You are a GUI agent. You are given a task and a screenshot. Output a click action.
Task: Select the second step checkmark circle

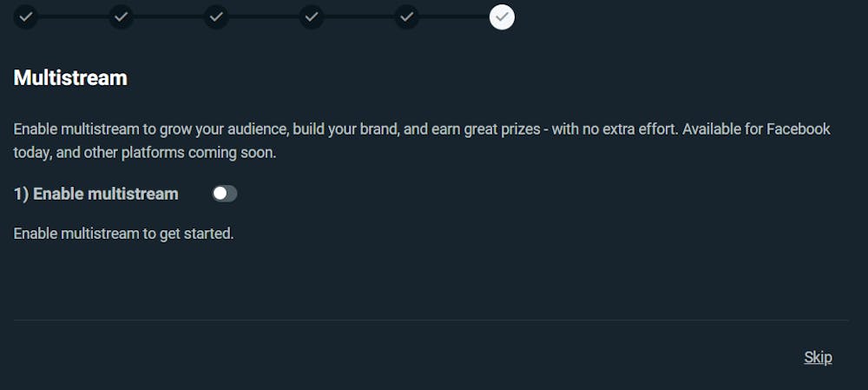(121, 17)
